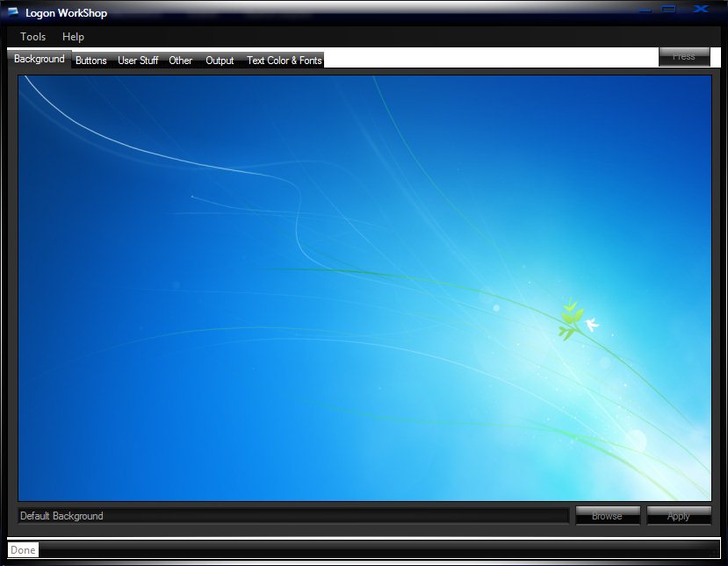Minimize the Logon WorkShop window
The width and height of the screenshot is (728, 566).
(645, 10)
